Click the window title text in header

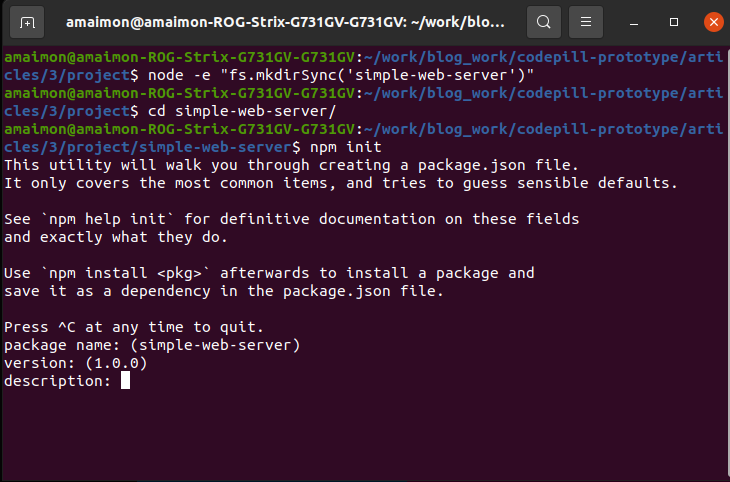(x=290, y=21)
